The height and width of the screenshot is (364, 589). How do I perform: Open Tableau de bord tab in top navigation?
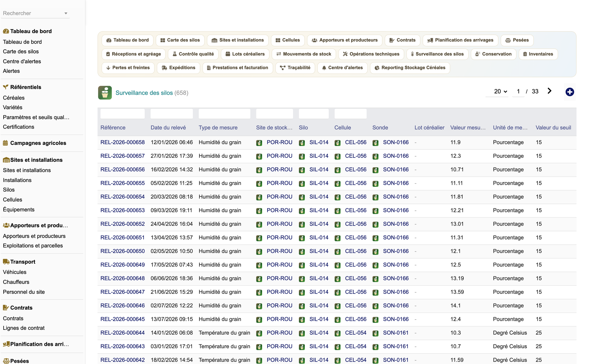[x=128, y=40]
